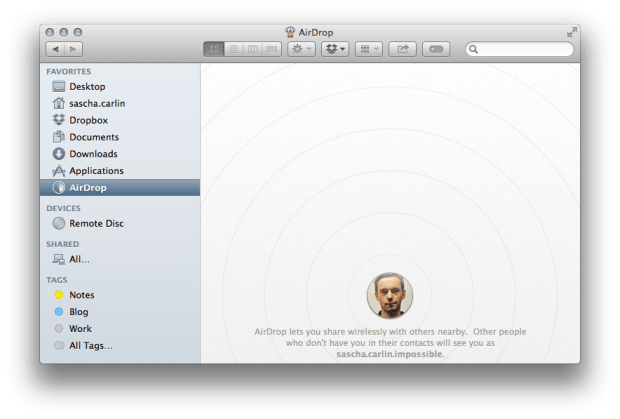Open the sascha.carlin home folder
The height and width of the screenshot is (419, 620).
point(120,104)
